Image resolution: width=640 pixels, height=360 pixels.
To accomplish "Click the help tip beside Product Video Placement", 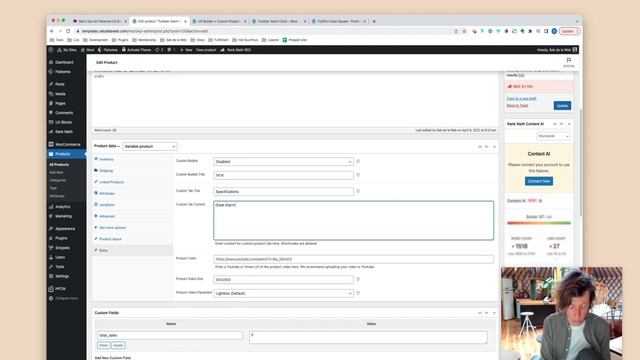I will [x=358, y=293].
